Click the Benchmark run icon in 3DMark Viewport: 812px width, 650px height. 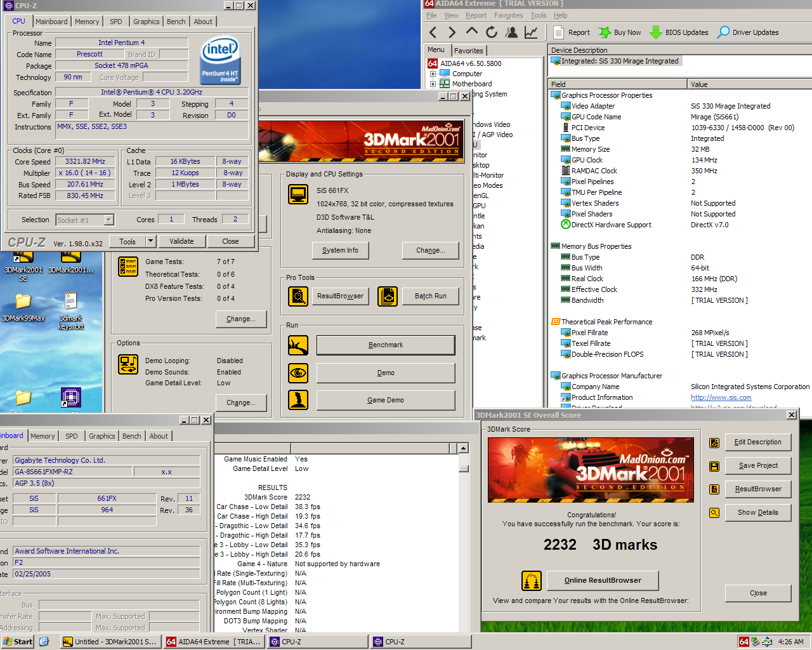298,345
